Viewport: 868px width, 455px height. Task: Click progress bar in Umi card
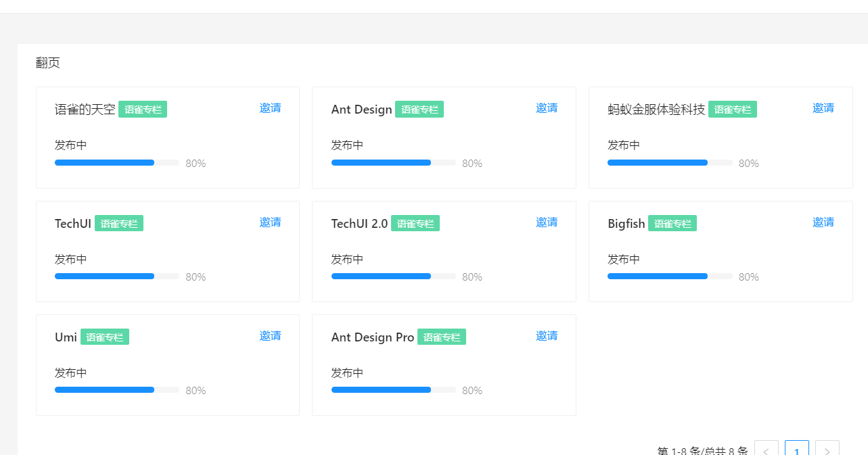tap(117, 390)
